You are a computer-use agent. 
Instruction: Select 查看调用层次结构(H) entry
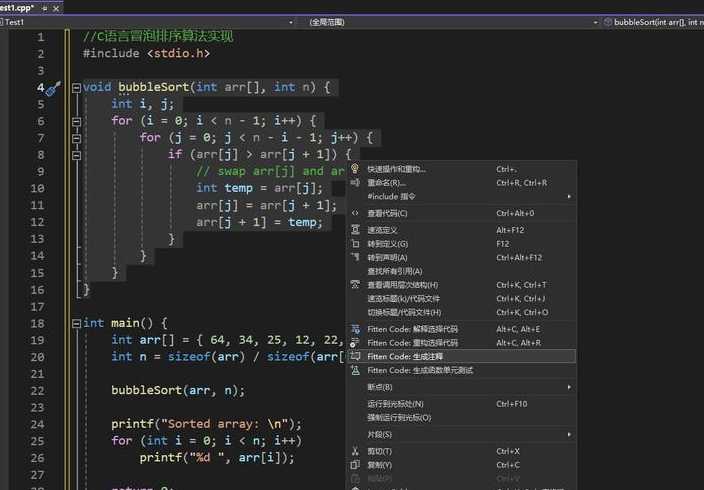(x=462, y=285)
